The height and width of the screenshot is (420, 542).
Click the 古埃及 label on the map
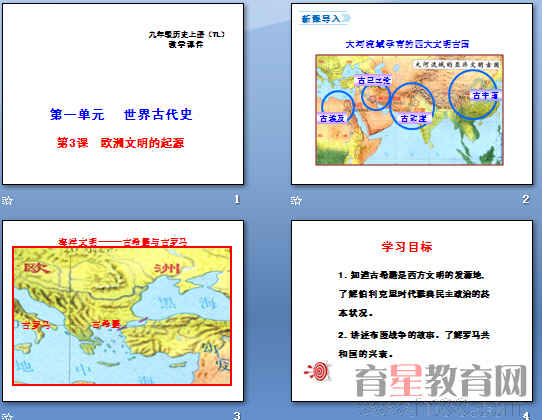pyautogui.click(x=332, y=119)
